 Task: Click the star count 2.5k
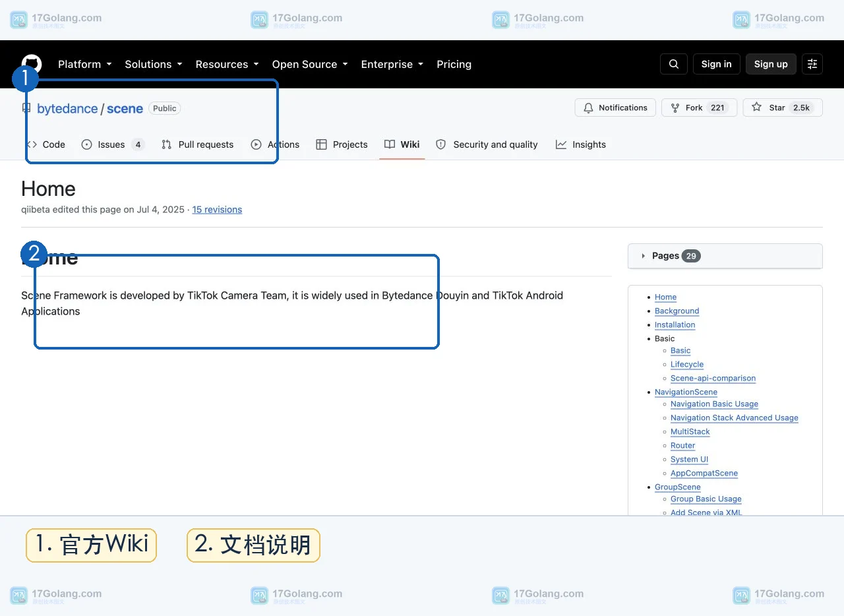(x=801, y=108)
